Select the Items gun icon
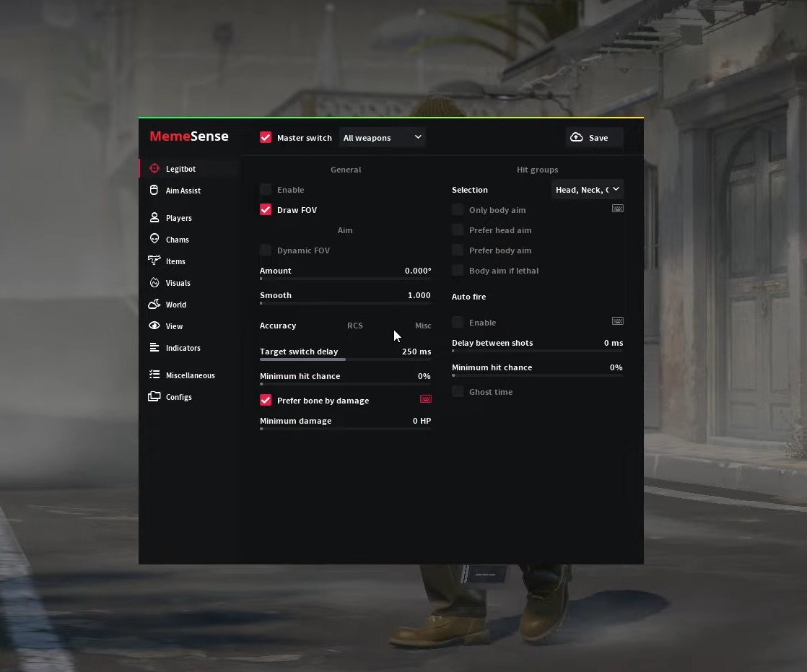This screenshot has width=807, height=672. [x=154, y=261]
